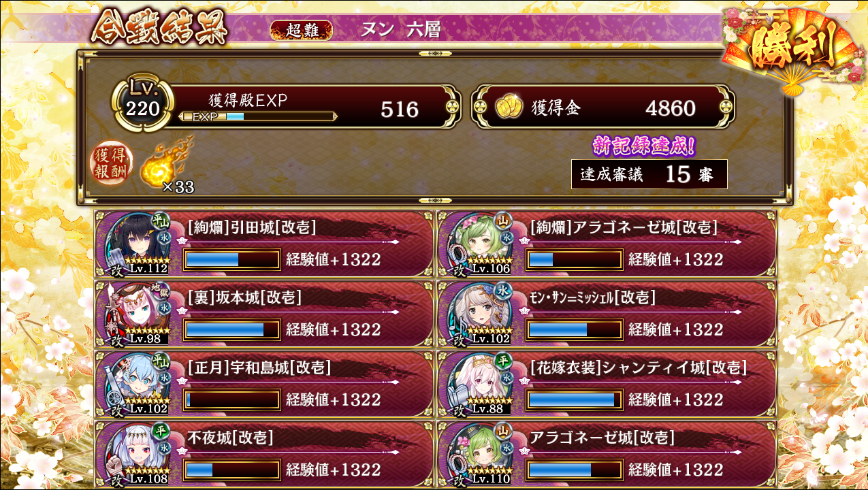The image size is (868, 490).
Task: Click [絢爛]アラゴネーゼ城 character portrait
Action: click(480, 244)
